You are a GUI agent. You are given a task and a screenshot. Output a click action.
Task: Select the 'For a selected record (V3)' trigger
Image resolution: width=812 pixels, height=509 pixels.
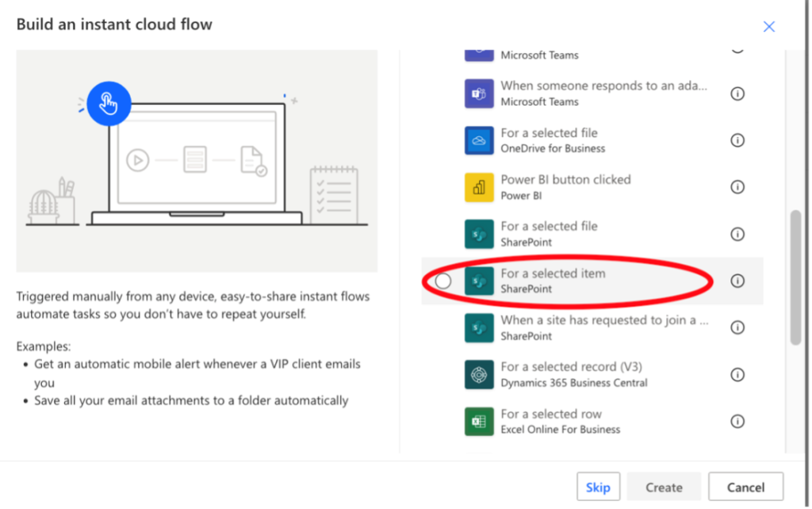click(x=587, y=373)
